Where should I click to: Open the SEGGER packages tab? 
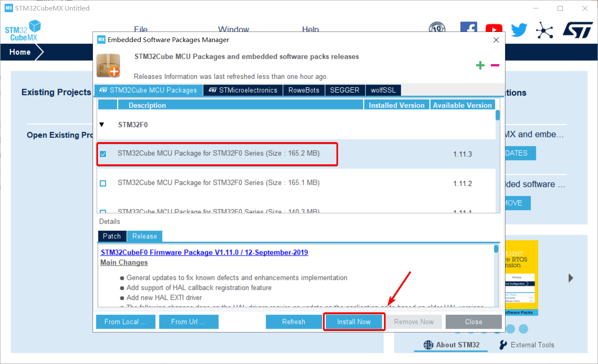(x=344, y=90)
